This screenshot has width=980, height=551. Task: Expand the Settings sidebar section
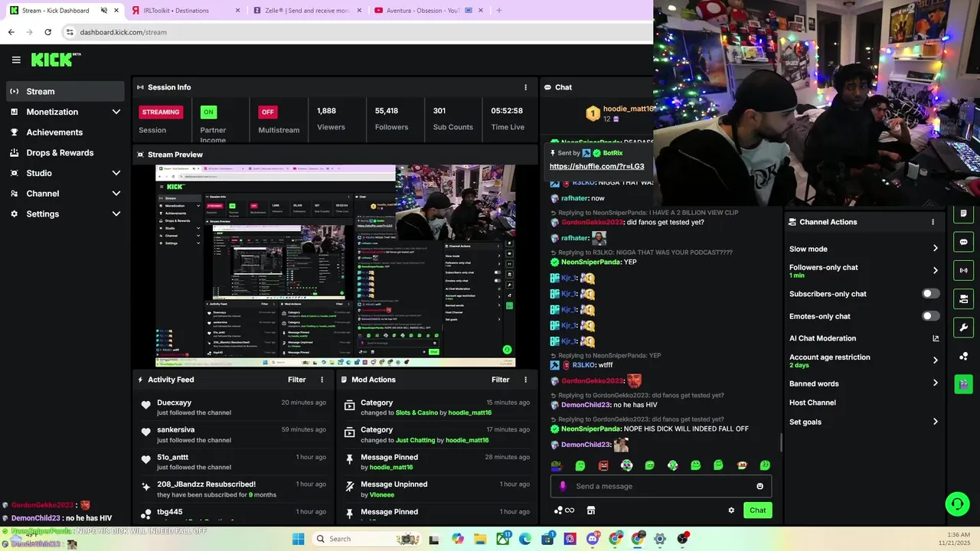[116, 214]
